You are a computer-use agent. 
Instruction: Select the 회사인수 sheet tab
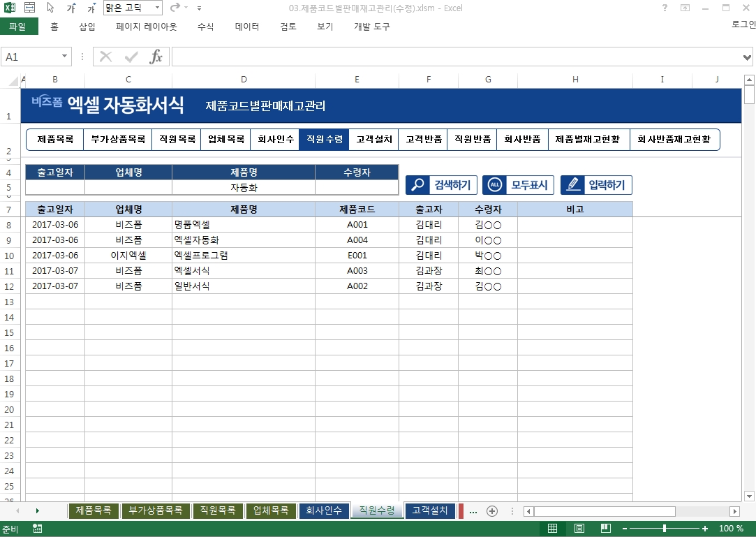tap(324, 510)
